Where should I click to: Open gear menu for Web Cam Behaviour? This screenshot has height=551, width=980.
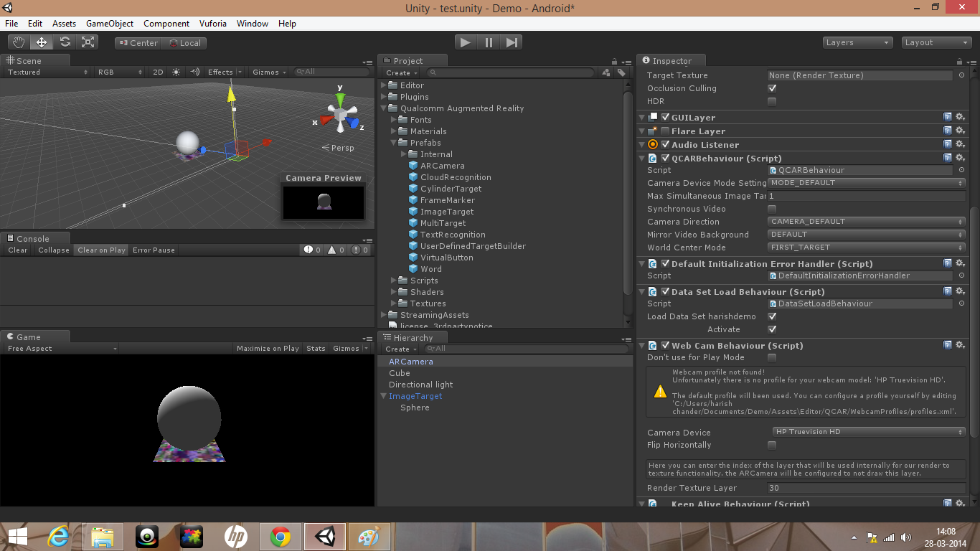[960, 345]
